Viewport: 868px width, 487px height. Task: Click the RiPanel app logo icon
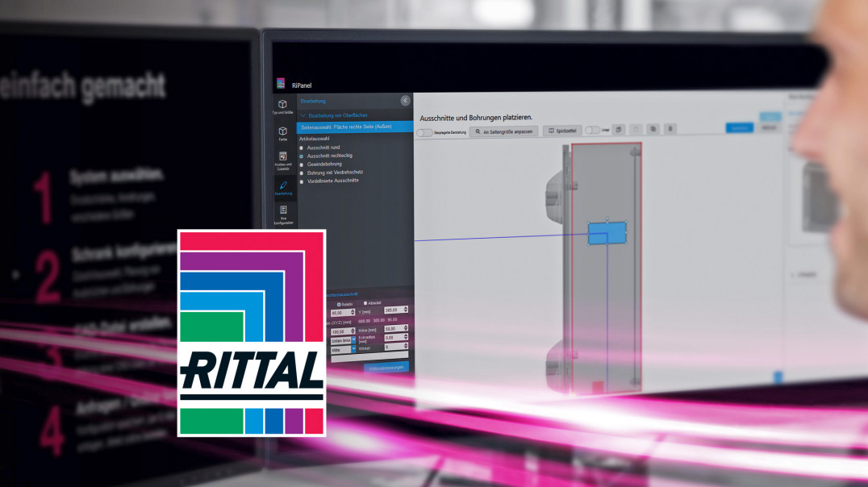[281, 84]
